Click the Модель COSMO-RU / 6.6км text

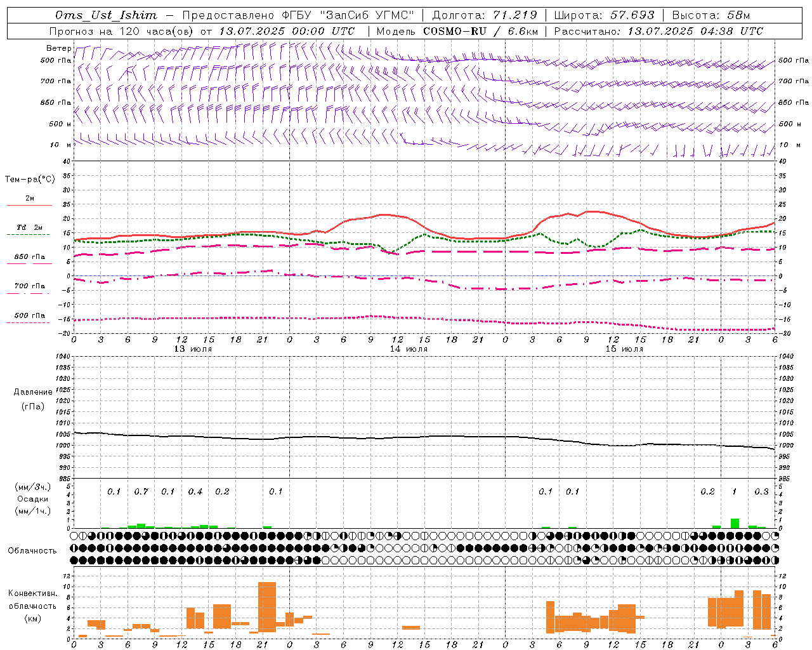coord(457,31)
